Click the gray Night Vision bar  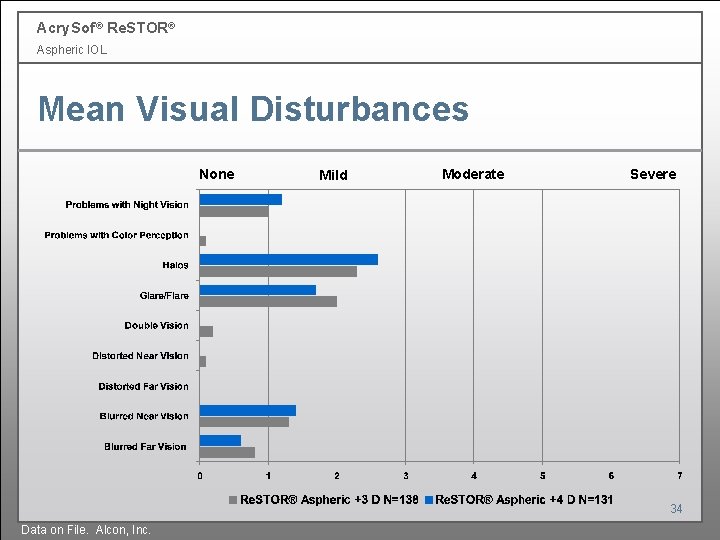pos(234,211)
